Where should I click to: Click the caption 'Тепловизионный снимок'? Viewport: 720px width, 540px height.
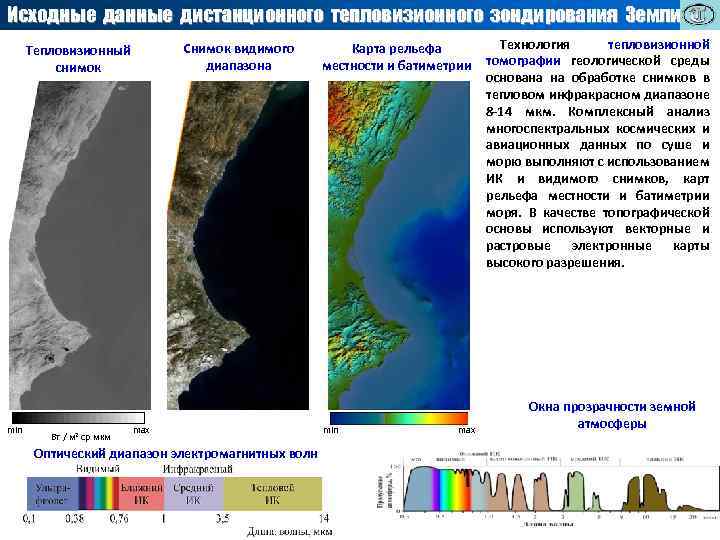78,59
